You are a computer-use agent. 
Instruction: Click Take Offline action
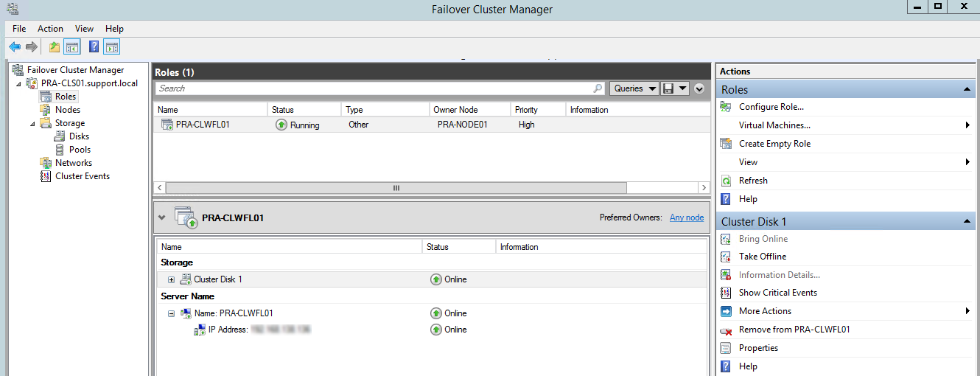pyautogui.click(x=763, y=257)
